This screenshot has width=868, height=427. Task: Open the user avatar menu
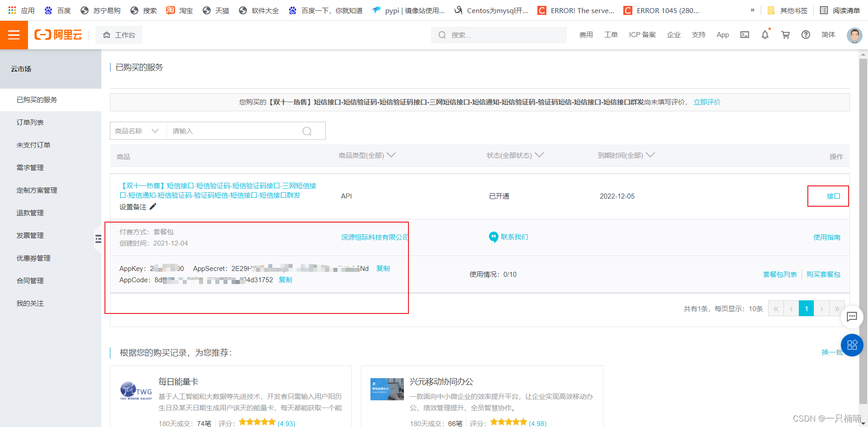[x=854, y=35]
